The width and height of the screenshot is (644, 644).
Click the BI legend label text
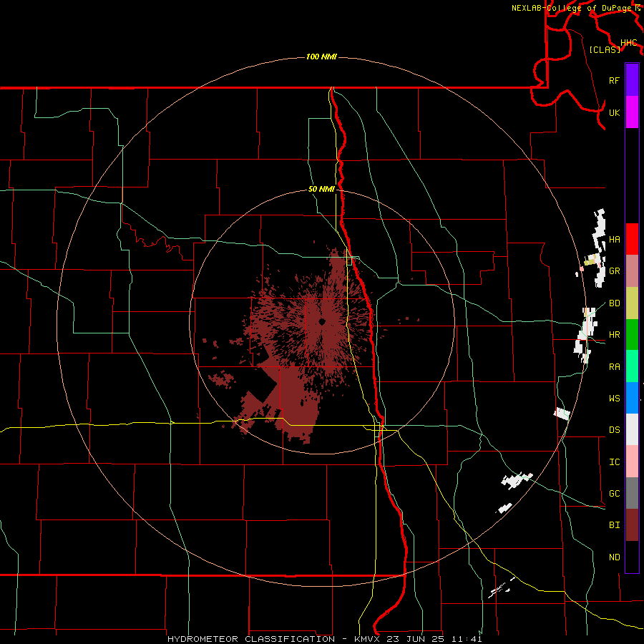pyautogui.click(x=614, y=525)
